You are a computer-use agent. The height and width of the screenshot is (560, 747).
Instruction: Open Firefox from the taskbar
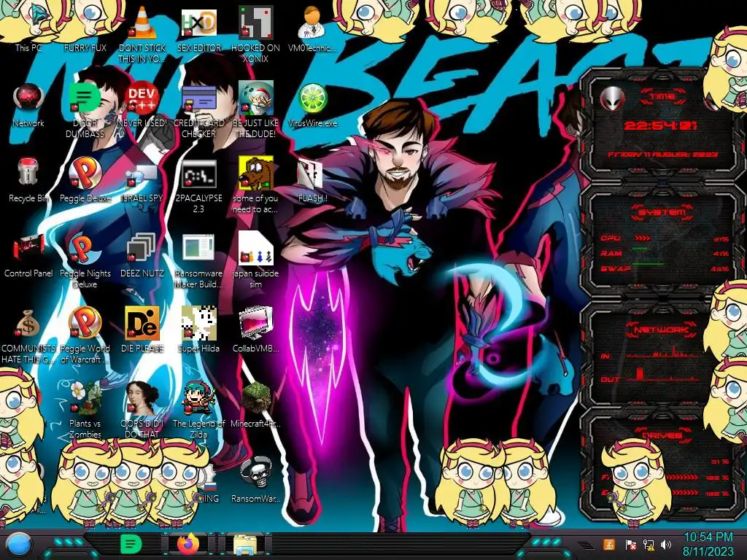pos(187,544)
